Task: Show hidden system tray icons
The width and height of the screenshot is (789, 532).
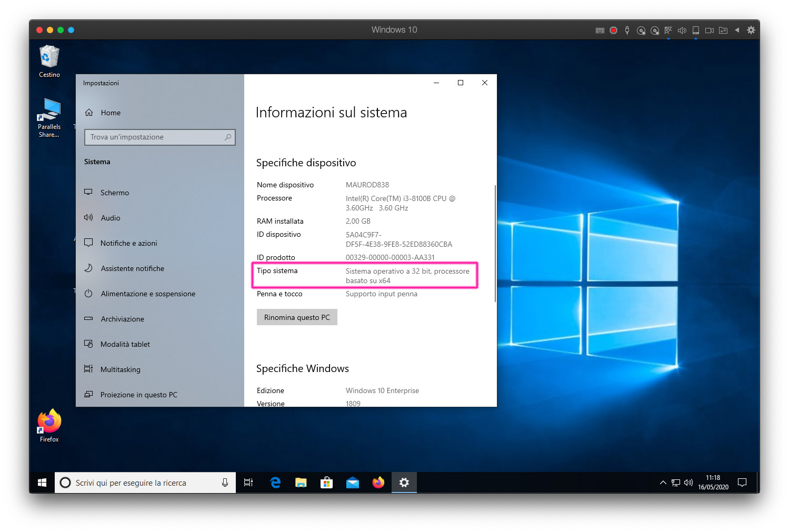Action: tap(663, 483)
